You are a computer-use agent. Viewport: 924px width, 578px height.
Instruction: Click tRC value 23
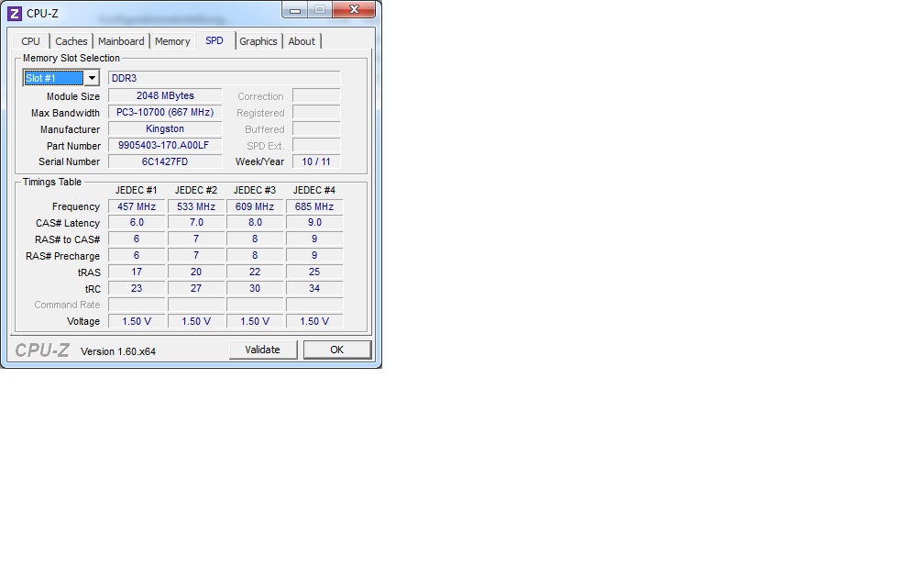tap(137, 288)
